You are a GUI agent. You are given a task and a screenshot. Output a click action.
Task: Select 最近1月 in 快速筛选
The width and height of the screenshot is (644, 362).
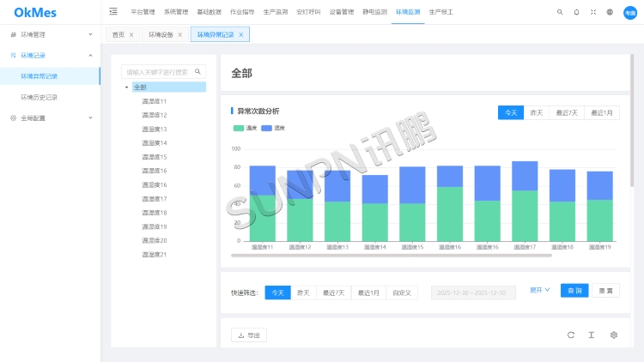pyautogui.click(x=368, y=293)
